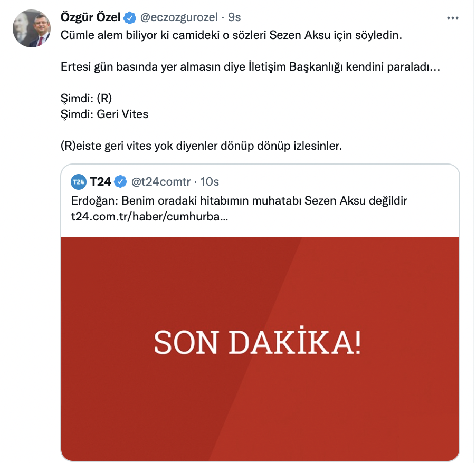The image size is (476, 463).
Task: Click the 'Şimdi: Geri Vites' line
Action: pos(104,114)
